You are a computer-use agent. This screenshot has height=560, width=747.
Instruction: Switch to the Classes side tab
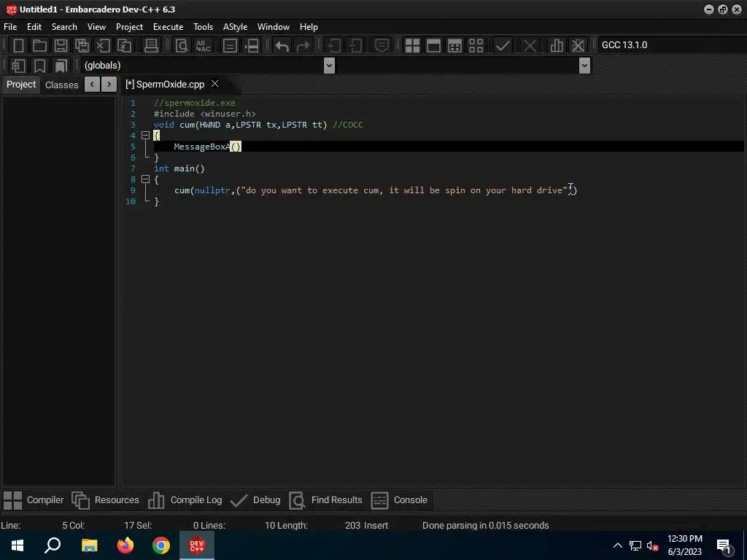coord(61,85)
